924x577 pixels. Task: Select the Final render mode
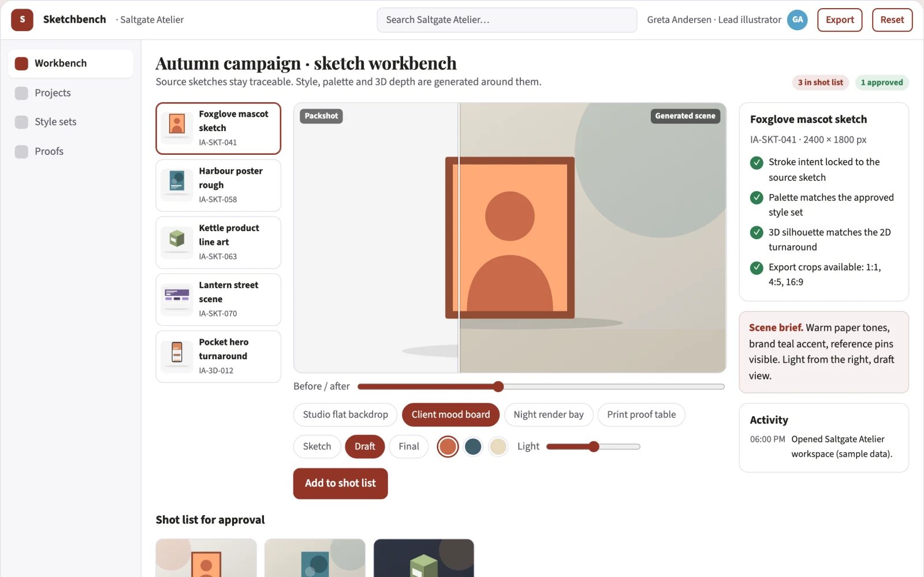(x=409, y=446)
